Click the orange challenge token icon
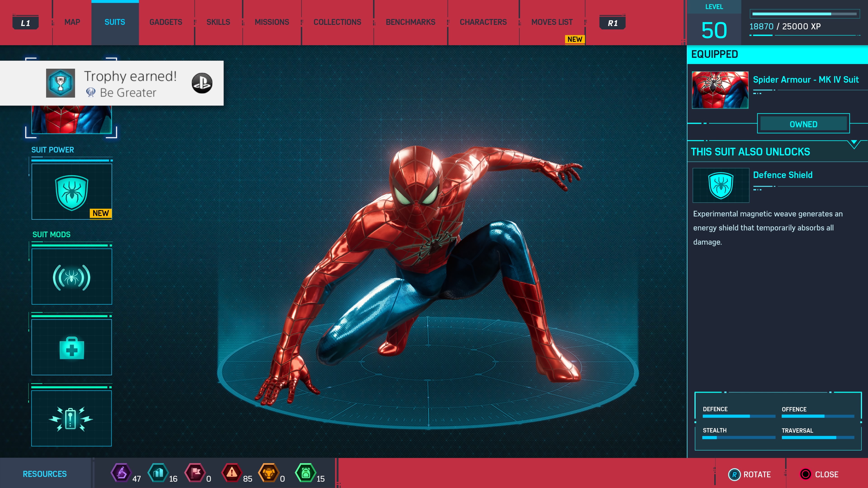Image resolution: width=868 pixels, height=488 pixels. point(269,473)
